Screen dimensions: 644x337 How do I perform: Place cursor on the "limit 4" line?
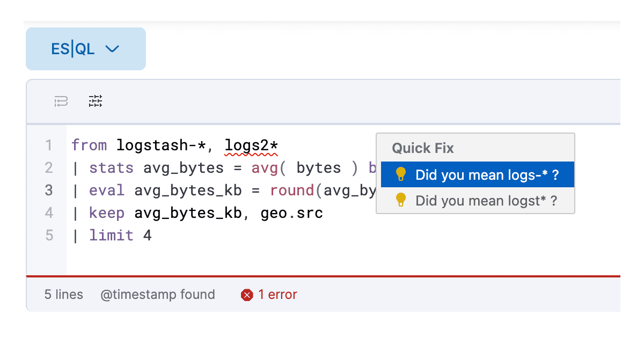coord(123,235)
